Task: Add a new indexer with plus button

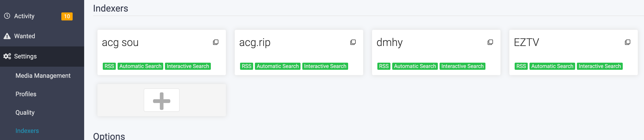Action: point(161,100)
